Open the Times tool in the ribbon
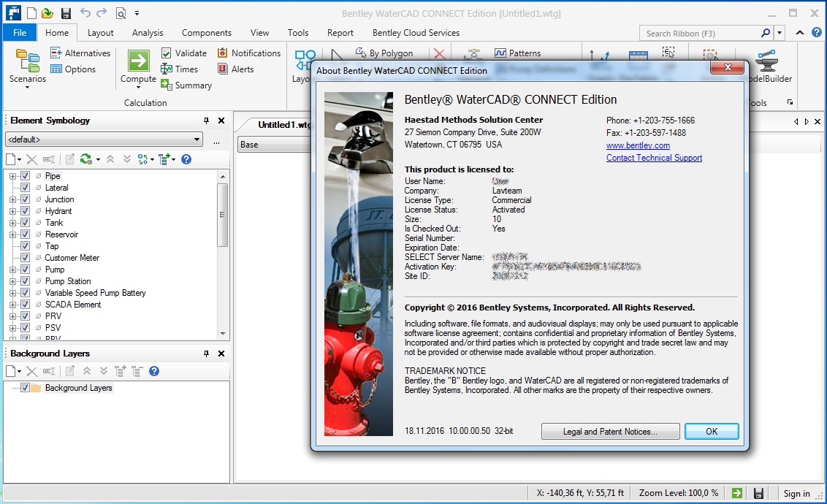Image resolution: width=827 pixels, height=504 pixels. click(179, 69)
